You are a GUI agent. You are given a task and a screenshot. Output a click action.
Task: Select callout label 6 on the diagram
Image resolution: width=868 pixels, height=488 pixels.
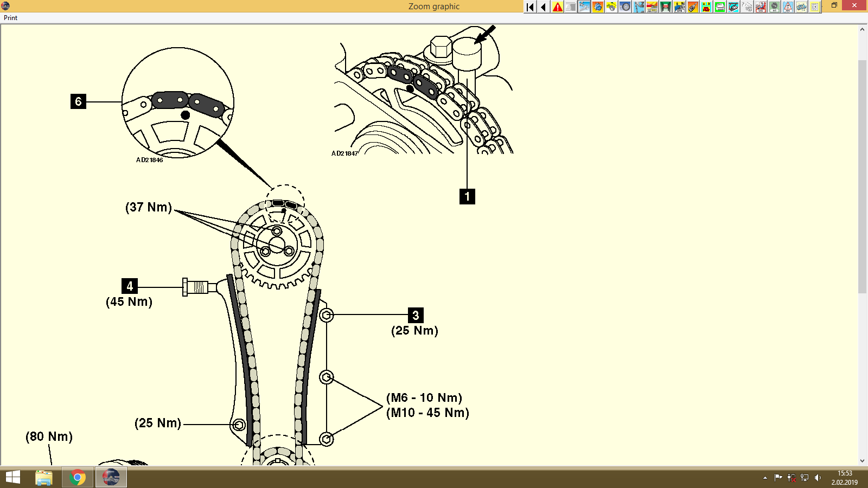tap(79, 101)
